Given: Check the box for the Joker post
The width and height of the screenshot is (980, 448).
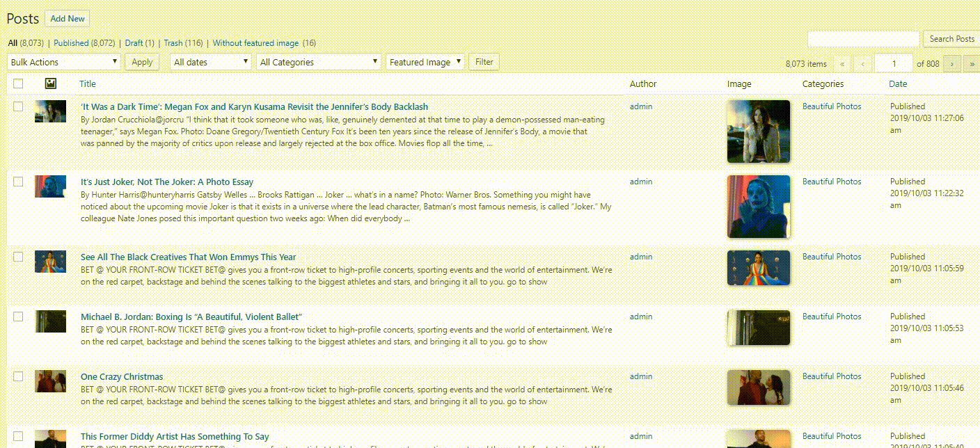Looking at the screenshot, I should [x=18, y=182].
